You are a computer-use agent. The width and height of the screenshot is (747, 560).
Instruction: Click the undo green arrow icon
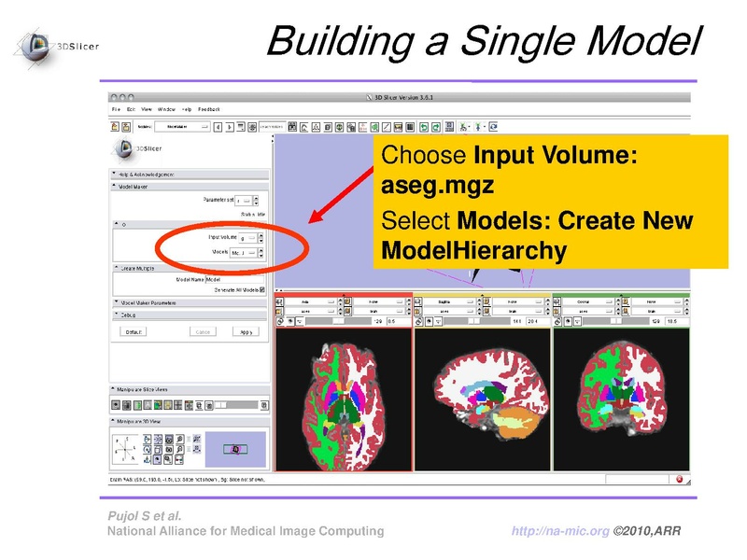[x=424, y=127]
